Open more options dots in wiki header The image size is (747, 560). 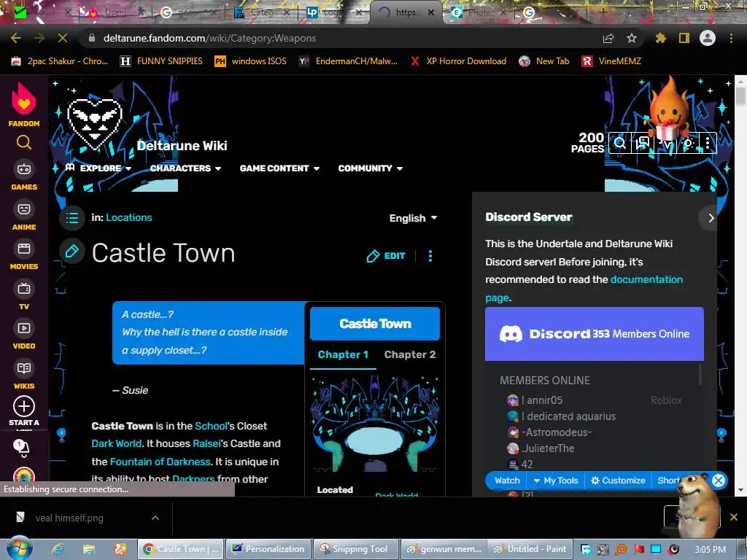pyautogui.click(x=708, y=143)
